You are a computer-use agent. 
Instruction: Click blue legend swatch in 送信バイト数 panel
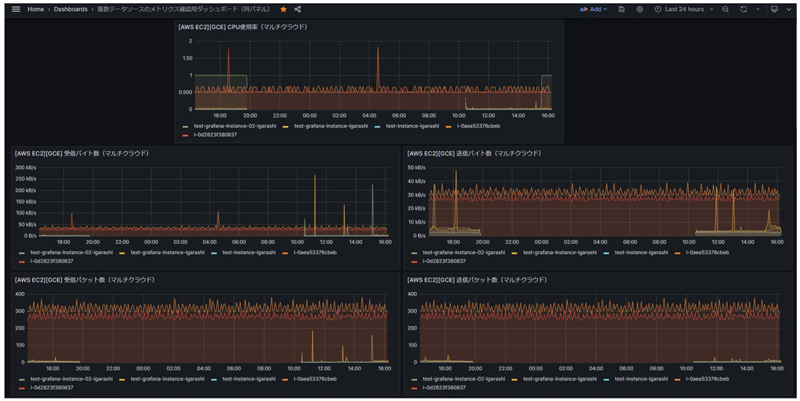point(607,253)
